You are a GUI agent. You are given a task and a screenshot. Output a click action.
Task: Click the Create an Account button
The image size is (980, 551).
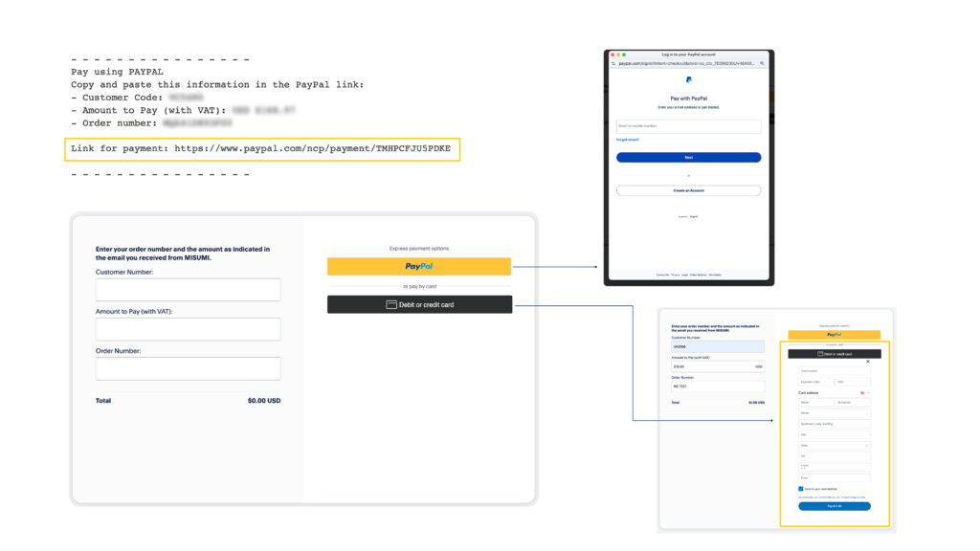[x=688, y=190]
